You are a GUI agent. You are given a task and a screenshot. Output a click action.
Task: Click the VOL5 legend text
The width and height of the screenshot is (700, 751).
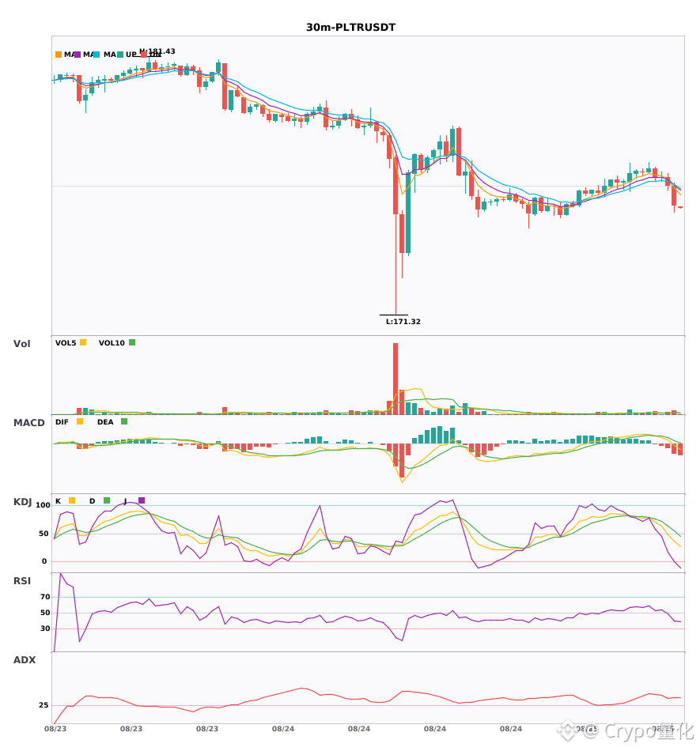66,343
